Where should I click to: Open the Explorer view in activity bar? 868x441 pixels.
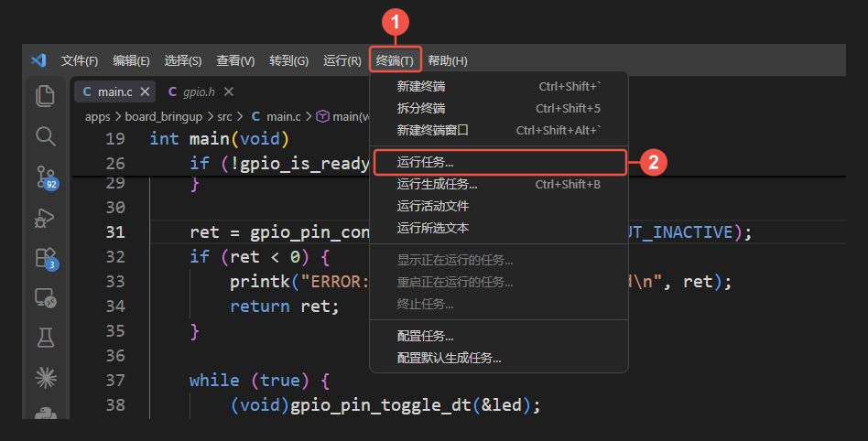pyautogui.click(x=45, y=96)
